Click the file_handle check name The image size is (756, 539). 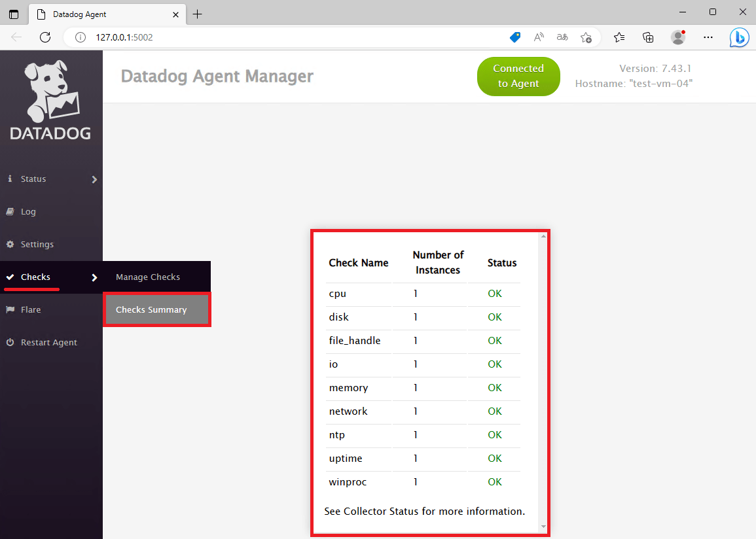click(354, 341)
